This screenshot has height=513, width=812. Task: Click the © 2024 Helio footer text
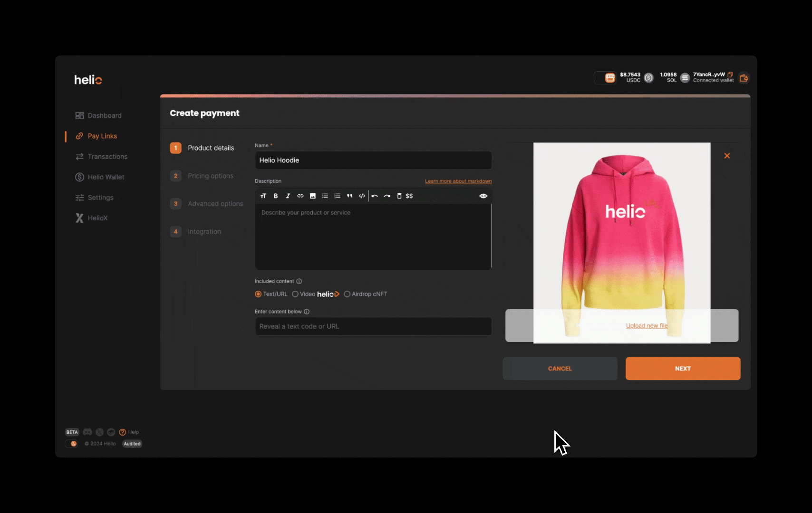(x=100, y=444)
